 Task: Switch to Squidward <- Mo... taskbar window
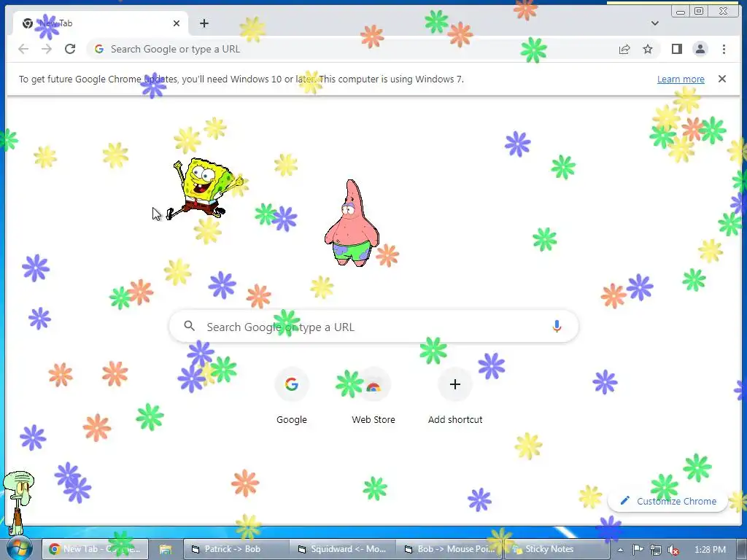coord(343,549)
